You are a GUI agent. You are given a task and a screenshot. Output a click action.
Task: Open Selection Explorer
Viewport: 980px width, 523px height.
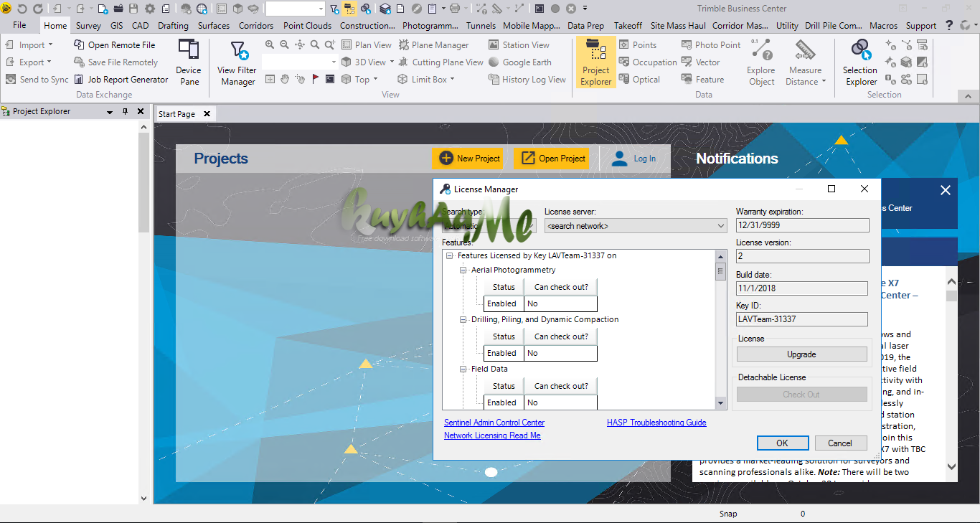coord(860,62)
